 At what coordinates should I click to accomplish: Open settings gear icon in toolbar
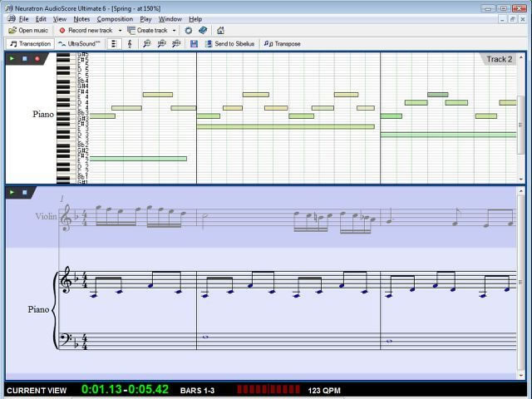click(189, 31)
